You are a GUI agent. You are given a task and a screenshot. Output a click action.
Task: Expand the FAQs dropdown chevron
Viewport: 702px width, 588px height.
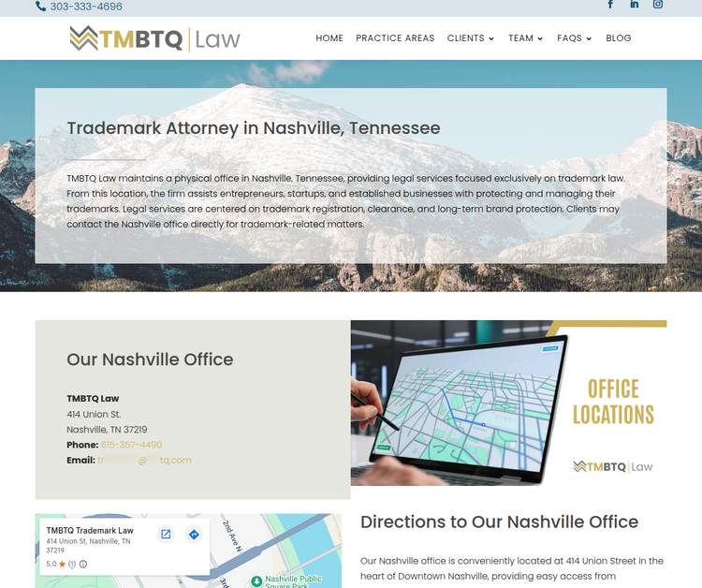(x=589, y=38)
